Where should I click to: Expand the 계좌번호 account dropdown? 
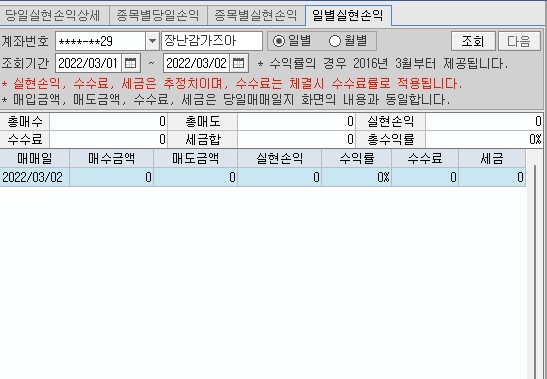click(152, 41)
